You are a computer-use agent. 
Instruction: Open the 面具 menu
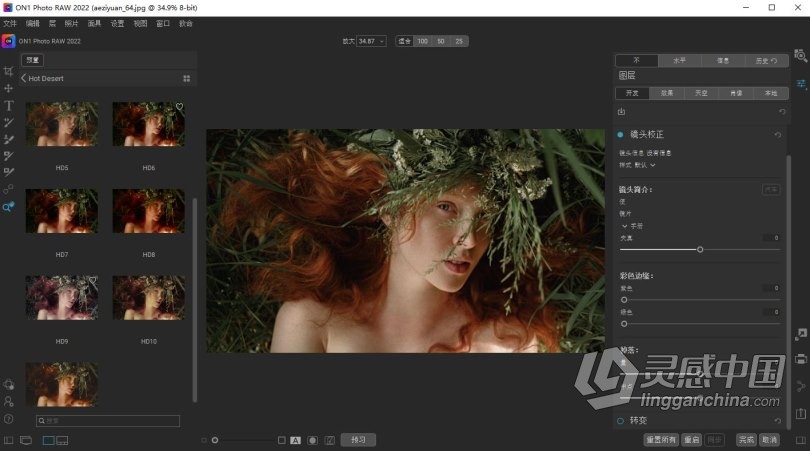95,24
